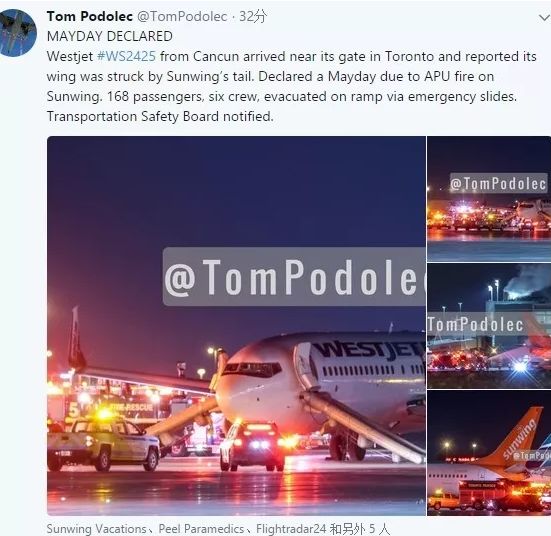Open the Sunwing Vacations tagged account
The image size is (551, 536).
pyautogui.click(x=97, y=529)
